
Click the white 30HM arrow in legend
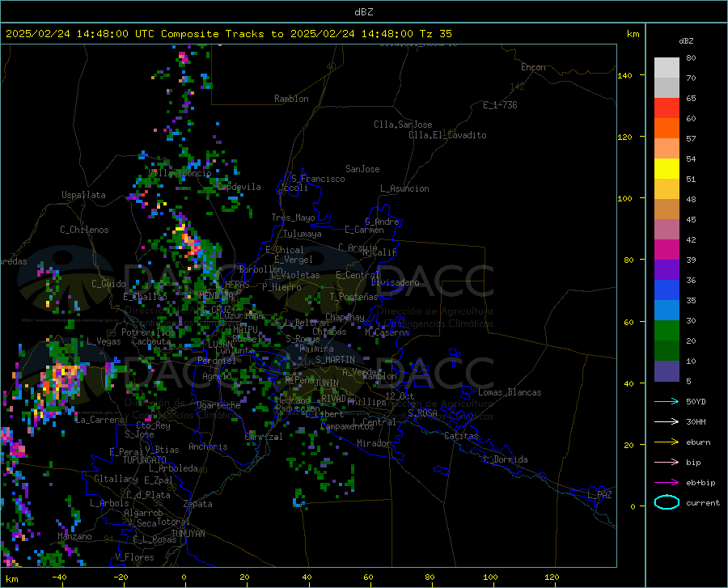(x=667, y=422)
